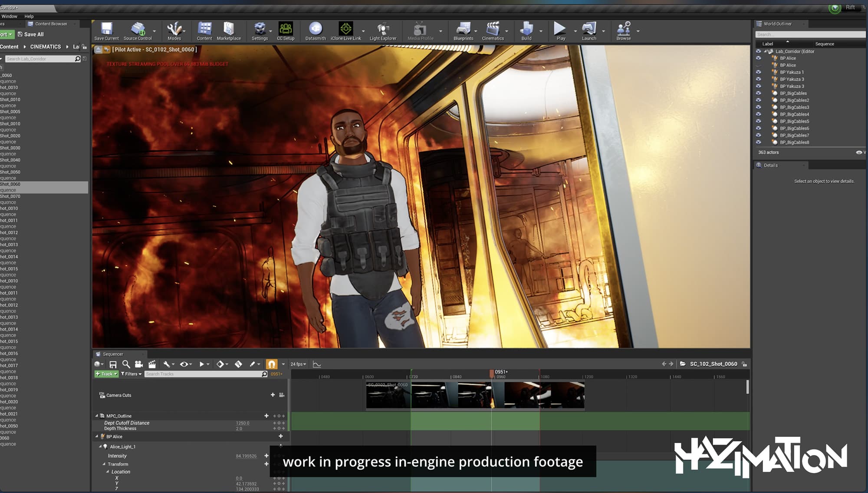Collapse the Location section
The height and width of the screenshot is (493, 868).
(x=108, y=471)
